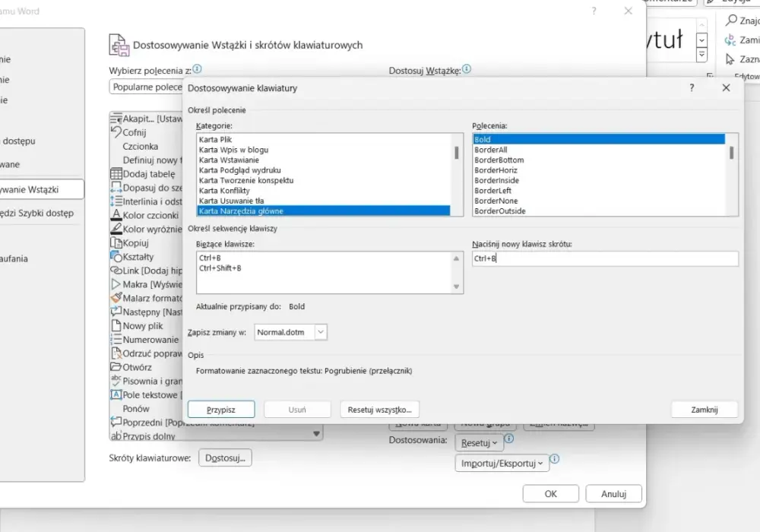Click info icon beside Importuj/Eksportuj
Viewport: 760px width, 532px height.
click(x=555, y=458)
